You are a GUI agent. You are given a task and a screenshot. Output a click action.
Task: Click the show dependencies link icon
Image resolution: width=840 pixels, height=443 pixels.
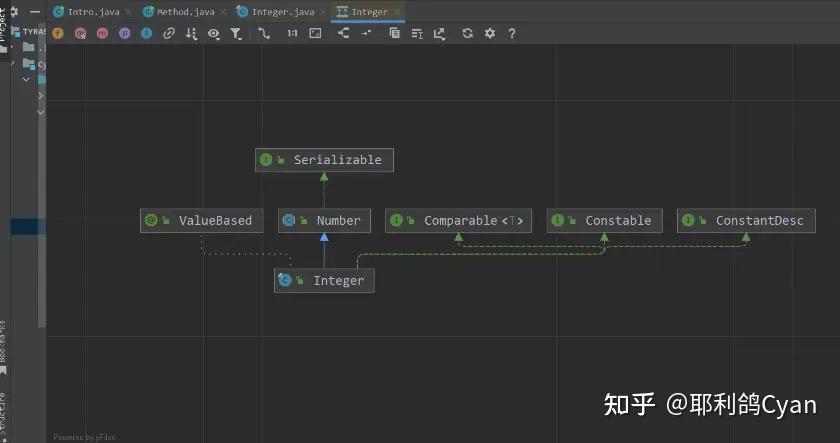tap(169, 33)
